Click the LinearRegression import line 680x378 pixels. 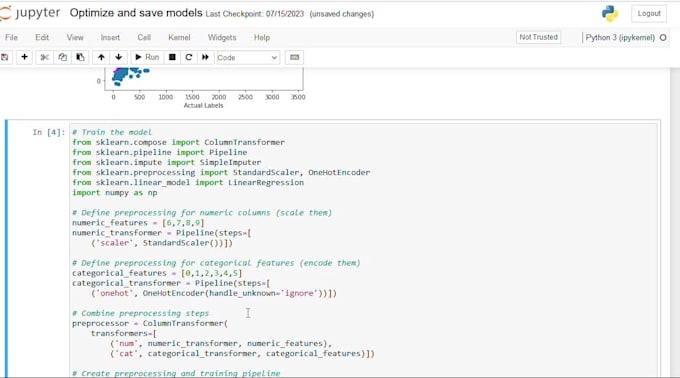point(188,182)
